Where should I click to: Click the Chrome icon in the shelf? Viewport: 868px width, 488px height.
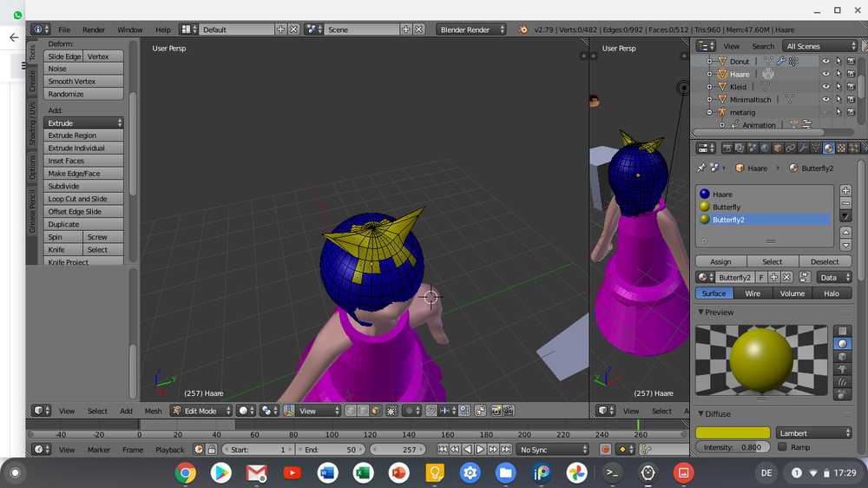point(185,473)
